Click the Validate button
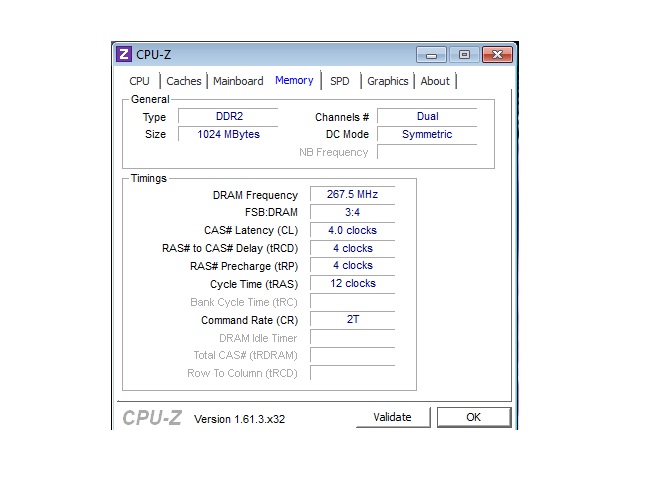The image size is (667, 490). pyautogui.click(x=393, y=417)
